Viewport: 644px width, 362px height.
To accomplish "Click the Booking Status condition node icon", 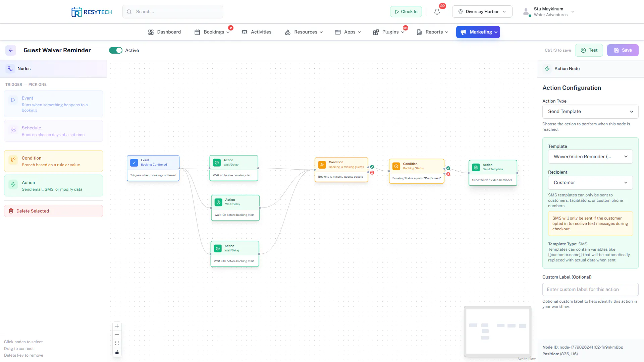I will tap(396, 166).
